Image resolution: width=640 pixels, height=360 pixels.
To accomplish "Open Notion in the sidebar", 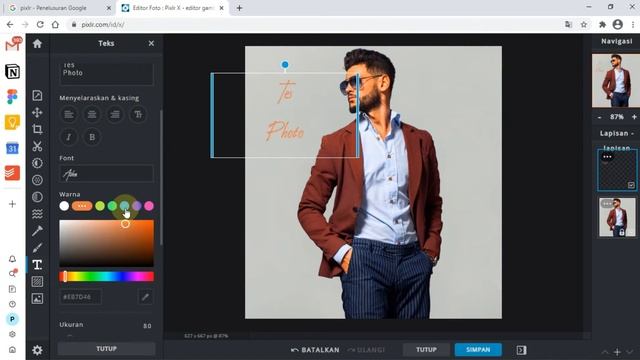I will [12, 71].
